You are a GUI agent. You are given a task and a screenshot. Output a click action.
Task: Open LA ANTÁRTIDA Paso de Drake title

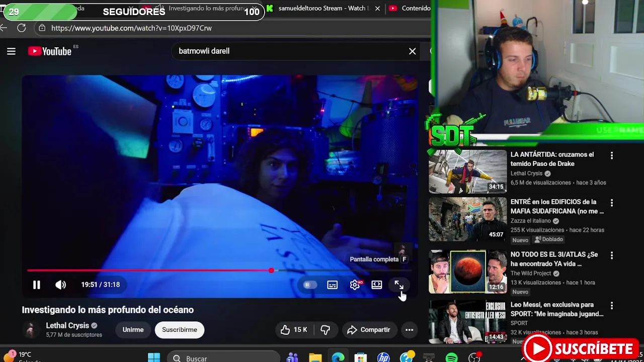coord(552,159)
